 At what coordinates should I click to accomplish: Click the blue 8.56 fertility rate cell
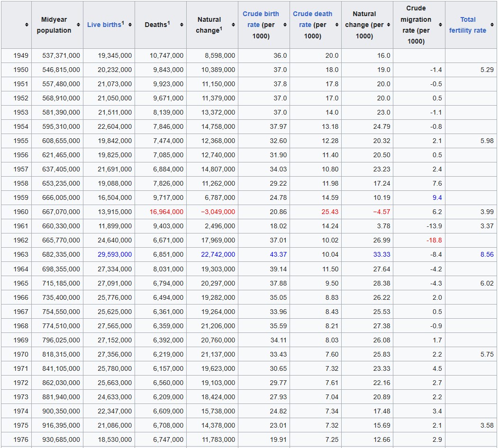(x=487, y=254)
